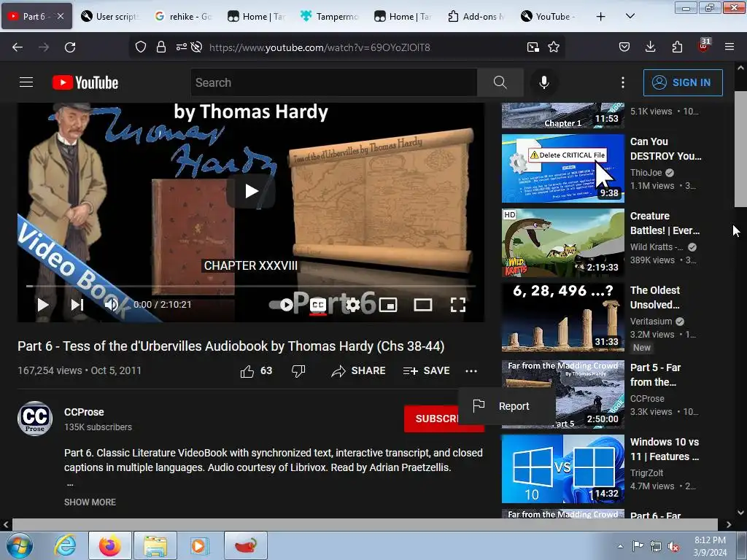The height and width of the screenshot is (560, 747).
Task: Expand description with SHOW MORE
Action: [x=90, y=502]
